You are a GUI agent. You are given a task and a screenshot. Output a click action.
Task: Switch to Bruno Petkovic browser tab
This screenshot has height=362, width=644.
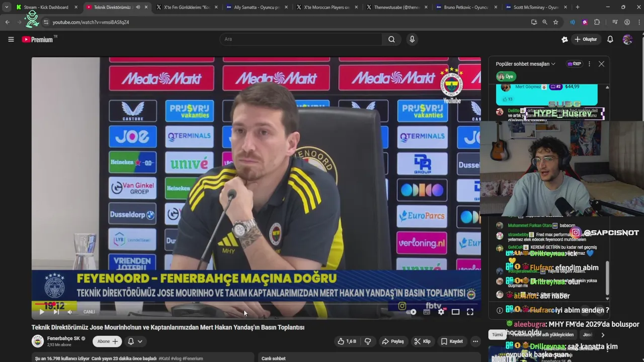click(x=466, y=7)
